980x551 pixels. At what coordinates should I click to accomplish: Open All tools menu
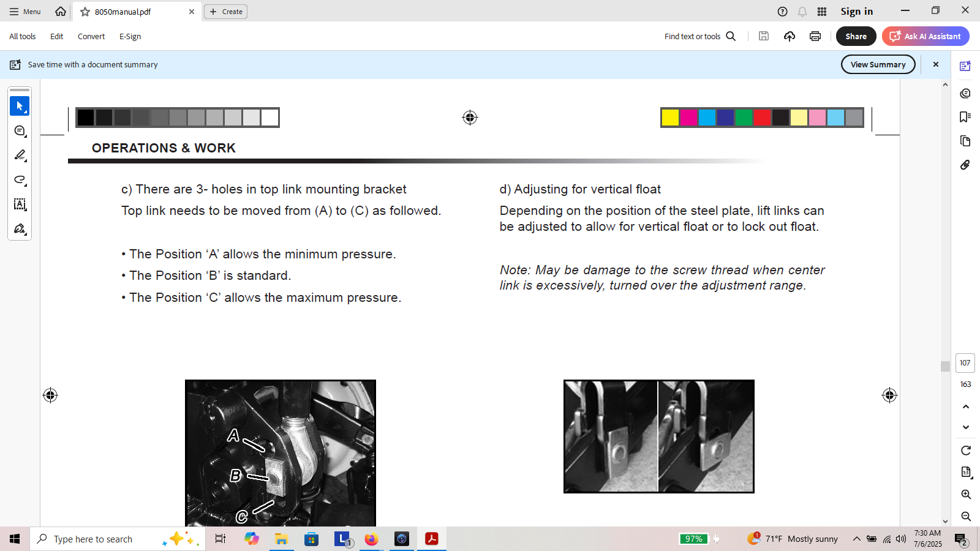(23, 37)
